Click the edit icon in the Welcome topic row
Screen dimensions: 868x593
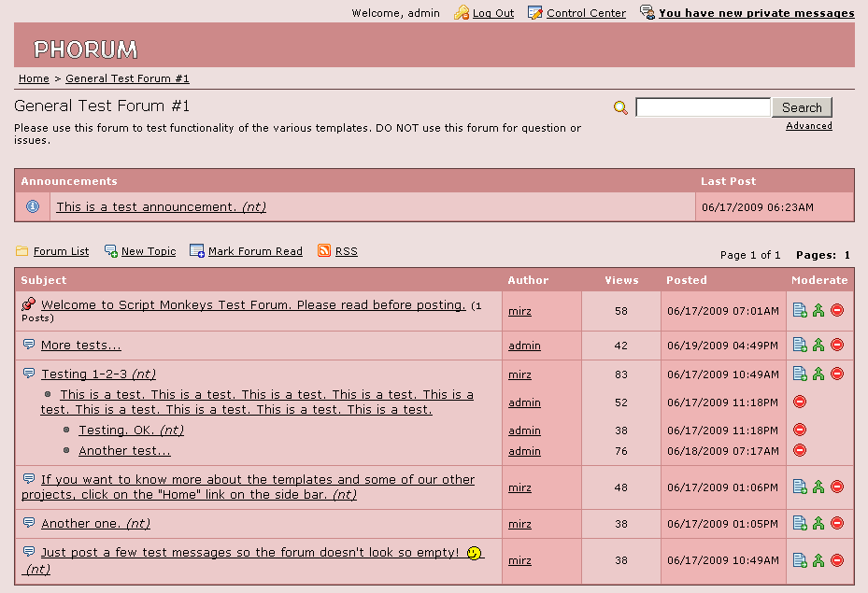[800, 310]
